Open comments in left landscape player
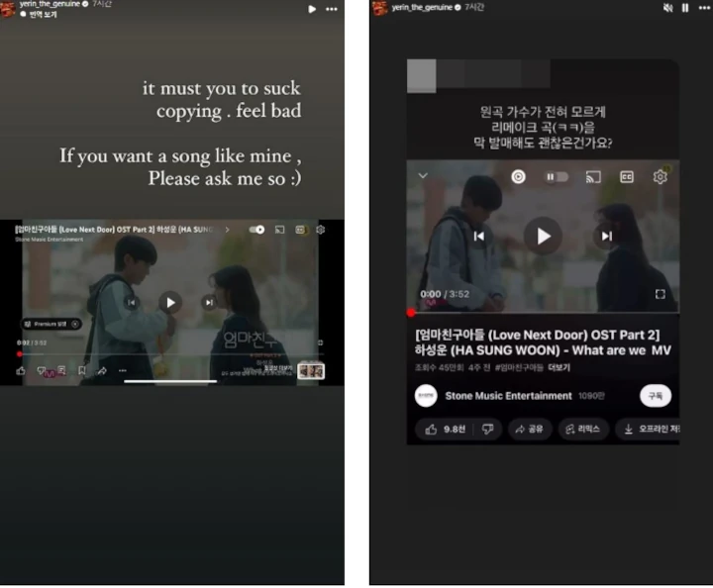This screenshot has width=713, height=588. click(61, 371)
